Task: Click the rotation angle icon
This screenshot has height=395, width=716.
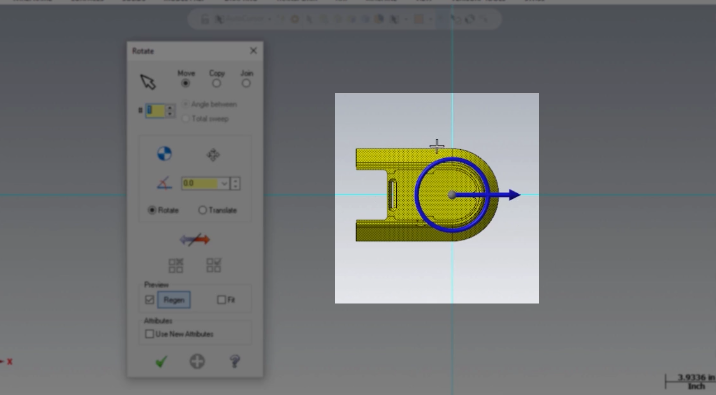Action: 164,184
